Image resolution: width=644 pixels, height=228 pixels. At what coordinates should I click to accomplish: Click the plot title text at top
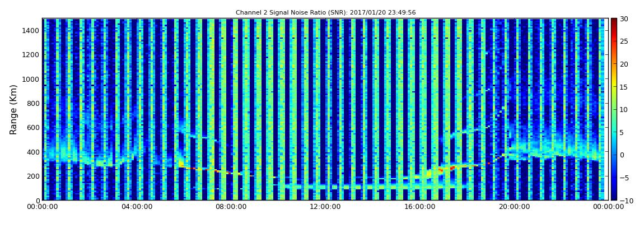(325, 13)
